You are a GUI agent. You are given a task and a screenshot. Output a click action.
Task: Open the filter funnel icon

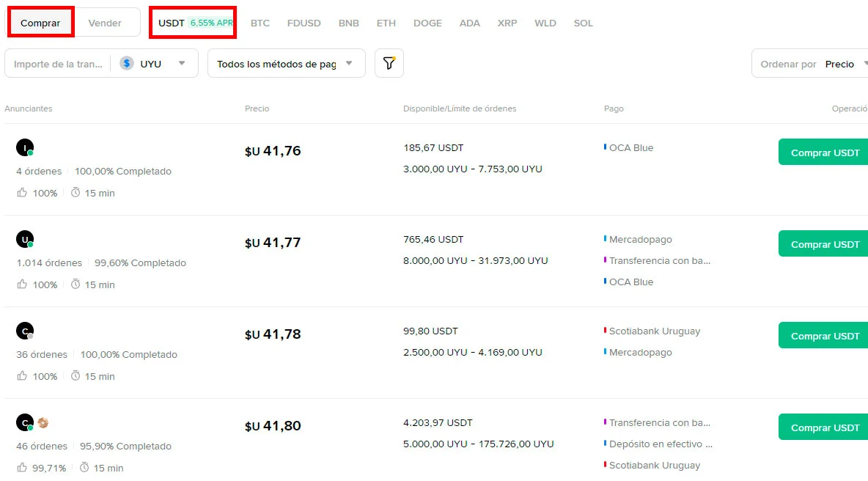pyautogui.click(x=389, y=63)
